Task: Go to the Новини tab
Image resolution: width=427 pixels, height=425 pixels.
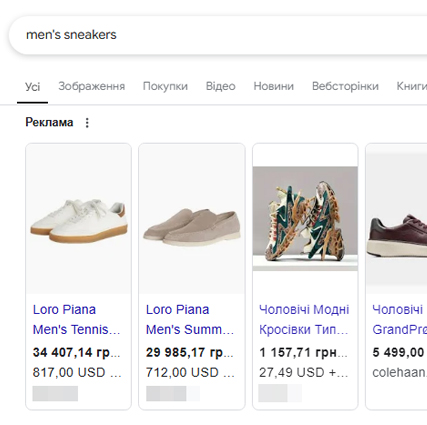Action: pyautogui.click(x=274, y=86)
